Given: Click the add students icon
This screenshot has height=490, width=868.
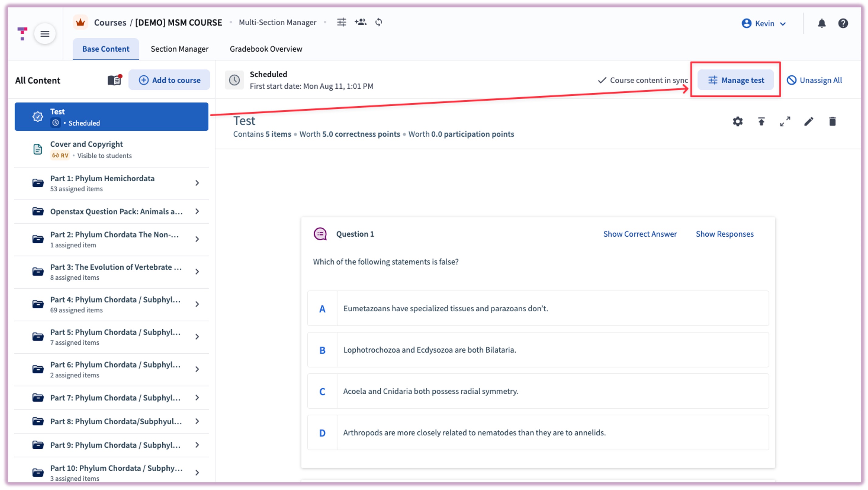Looking at the screenshot, I should (360, 22).
